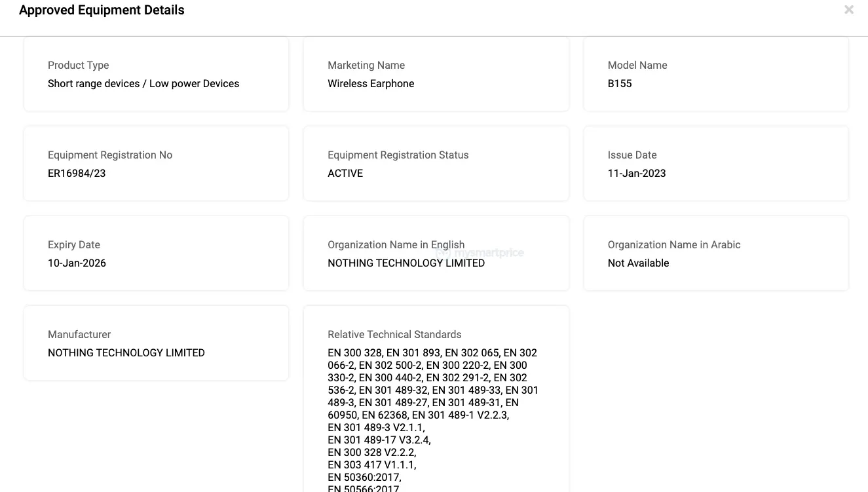Viewport: 868px width, 492px height.
Task: Click the EN 50360:2017 standard line
Action: coord(364,477)
